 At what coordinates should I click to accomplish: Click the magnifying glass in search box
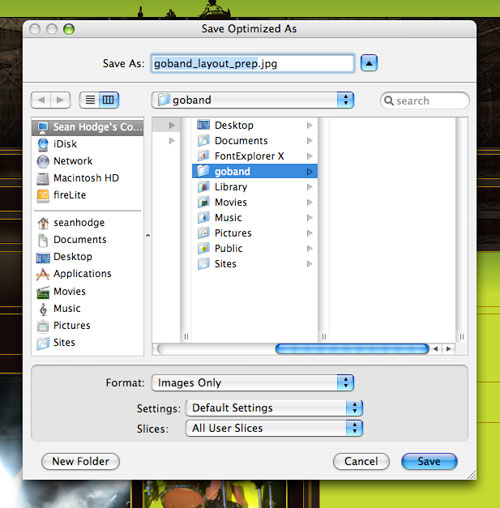pos(389,100)
